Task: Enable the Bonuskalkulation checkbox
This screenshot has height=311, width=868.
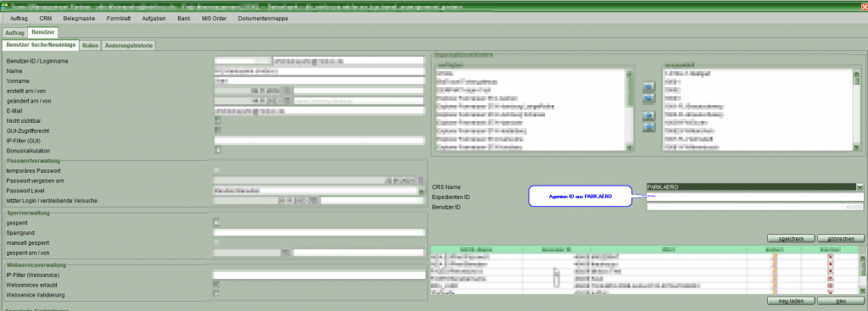Action: click(x=218, y=150)
